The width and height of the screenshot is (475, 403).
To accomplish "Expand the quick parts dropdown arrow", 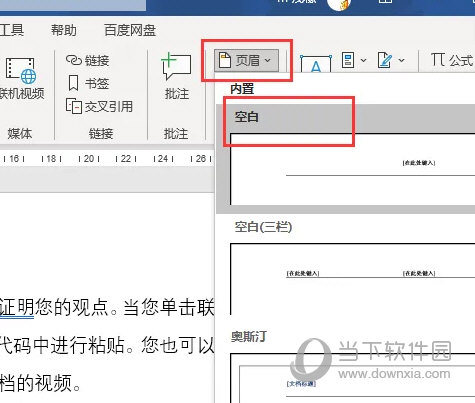I will [363, 60].
